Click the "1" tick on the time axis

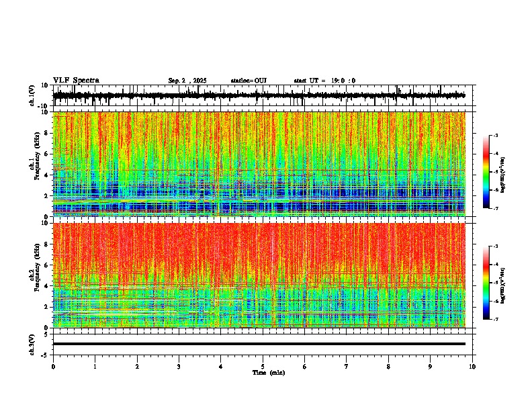coord(95,367)
